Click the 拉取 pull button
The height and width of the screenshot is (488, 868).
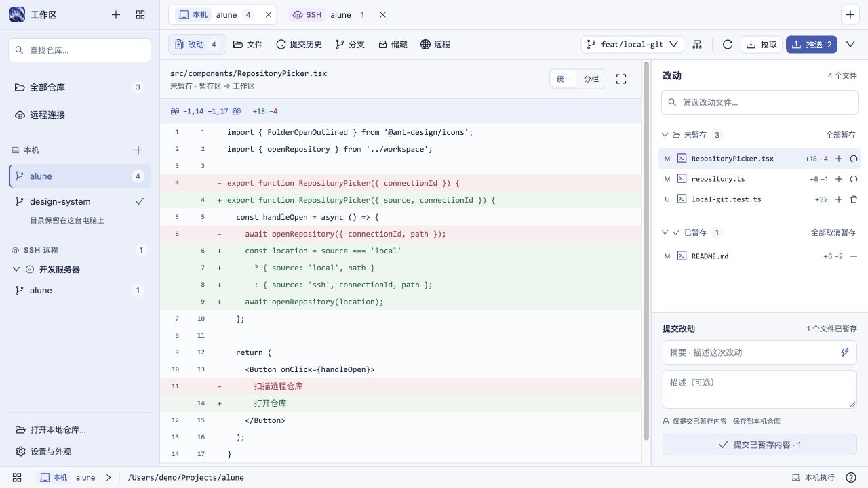tap(762, 45)
